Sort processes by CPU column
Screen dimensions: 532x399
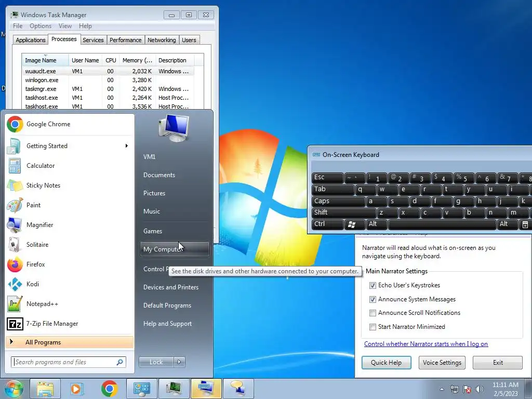coord(111,60)
